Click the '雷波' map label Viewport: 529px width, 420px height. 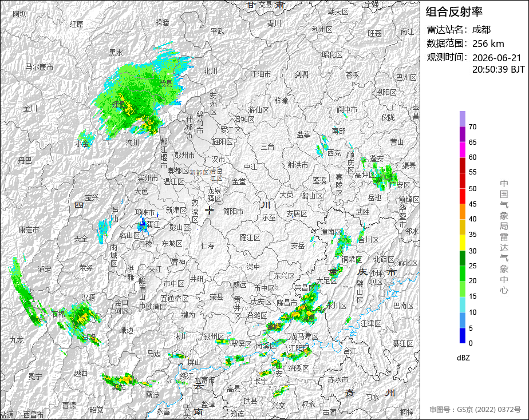152,394
